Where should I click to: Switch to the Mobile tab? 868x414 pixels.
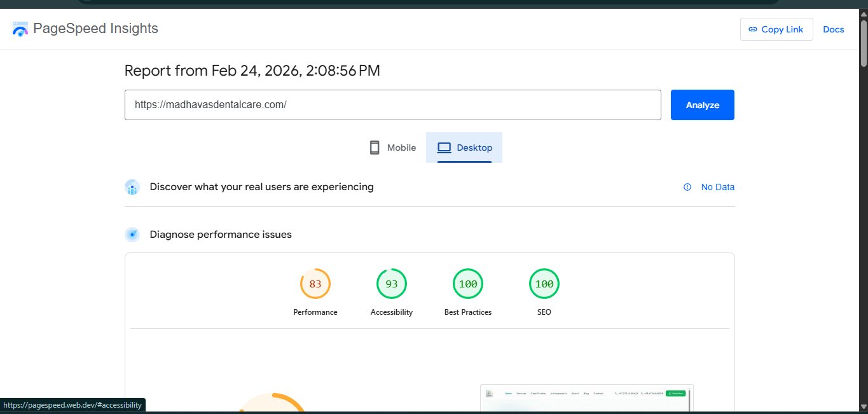(392, 148)
